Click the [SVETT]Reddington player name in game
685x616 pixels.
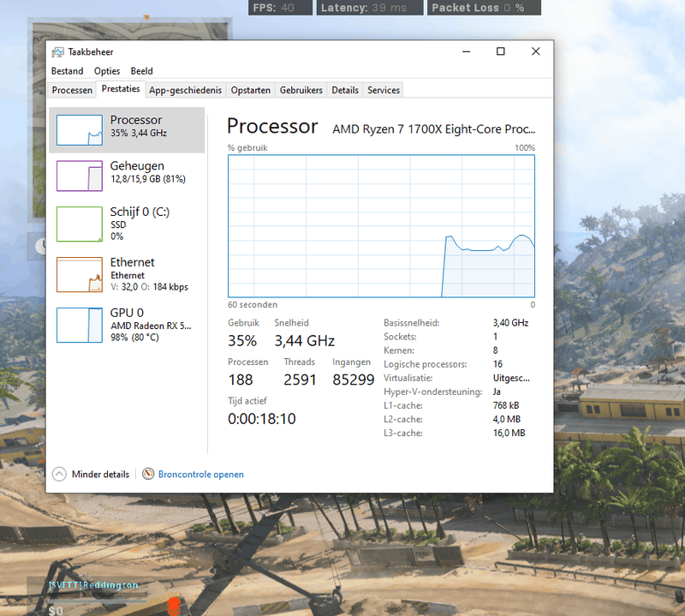pyautogui.click(x=93, y=585)
